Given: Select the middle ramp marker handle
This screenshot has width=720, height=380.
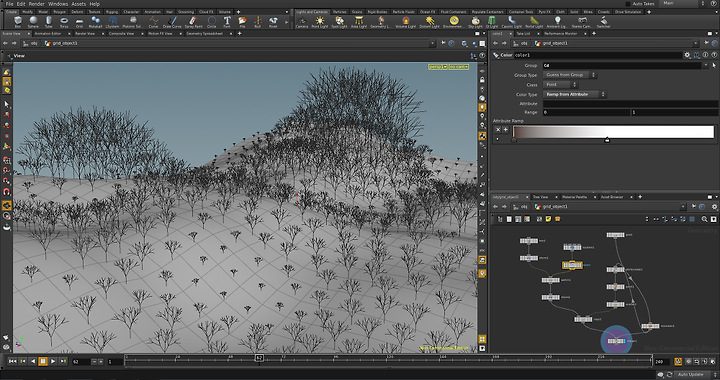Looking at the screenshot, I should 607,140.
